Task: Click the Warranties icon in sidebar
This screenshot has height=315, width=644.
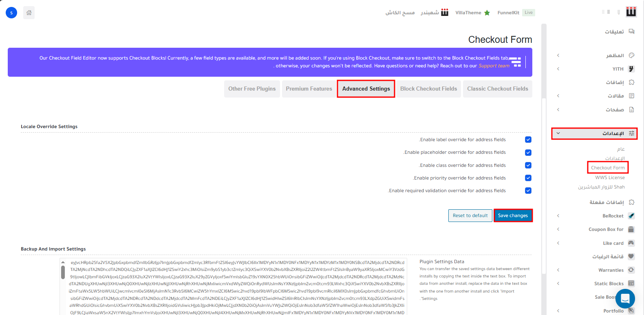Action: [631, 270]
